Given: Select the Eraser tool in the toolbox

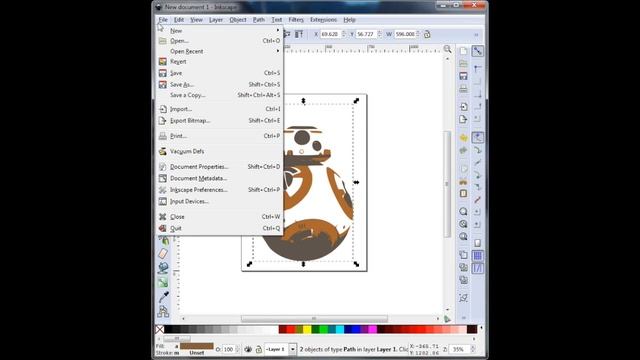Looking at the screenshot, I should point(163,254).
